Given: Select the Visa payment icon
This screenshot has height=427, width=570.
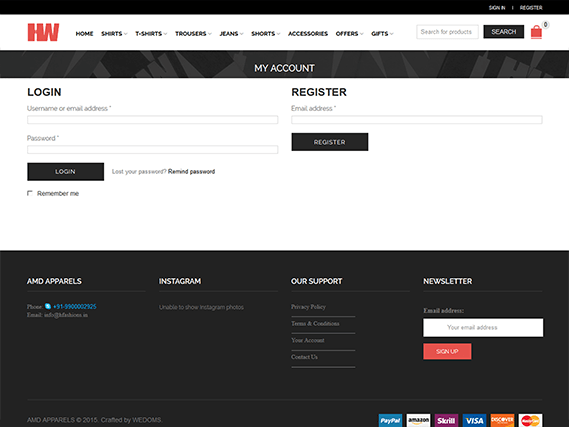Looking at the screenshot, I should point(474,420).
